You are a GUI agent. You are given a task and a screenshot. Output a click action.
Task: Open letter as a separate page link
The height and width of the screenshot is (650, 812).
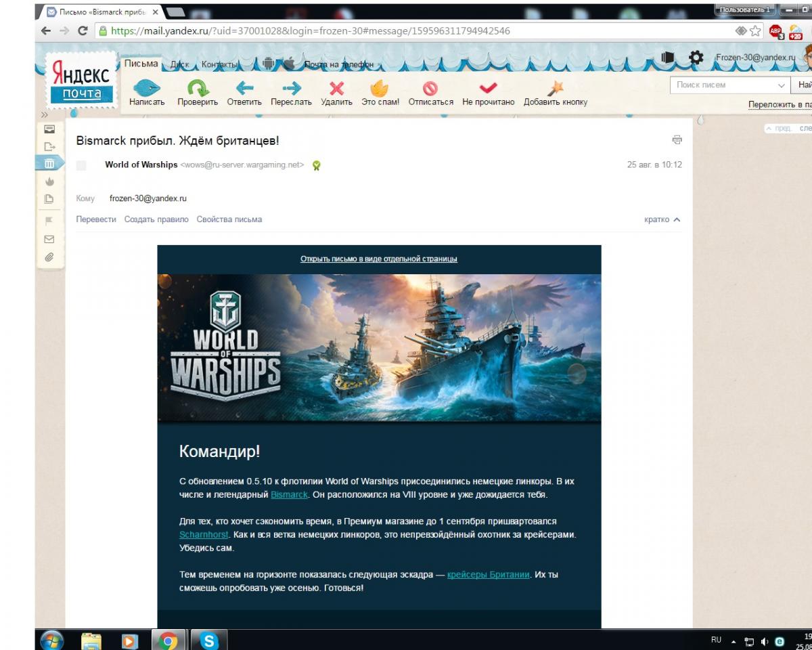point(379,259)
